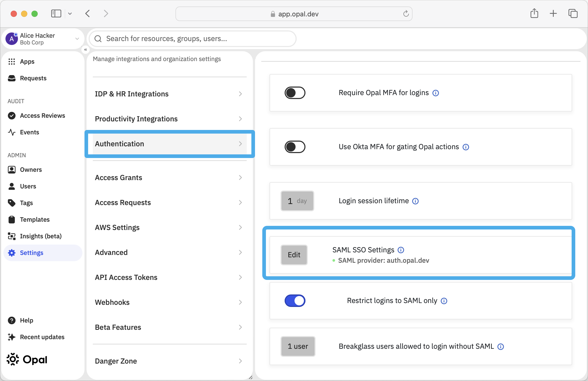The width and height of the screenshot is (588, 381).
Task: Click the Help question mark icon
Action: [x=12, y=320]
